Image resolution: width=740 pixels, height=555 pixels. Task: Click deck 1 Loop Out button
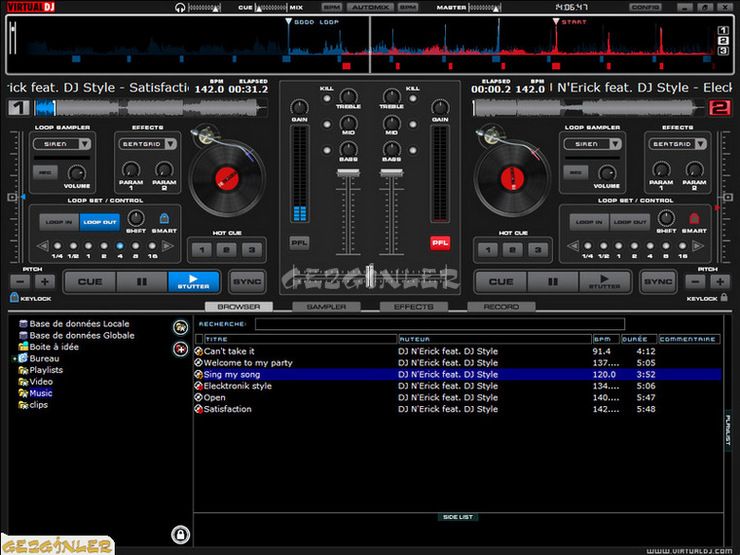point(100,222)
